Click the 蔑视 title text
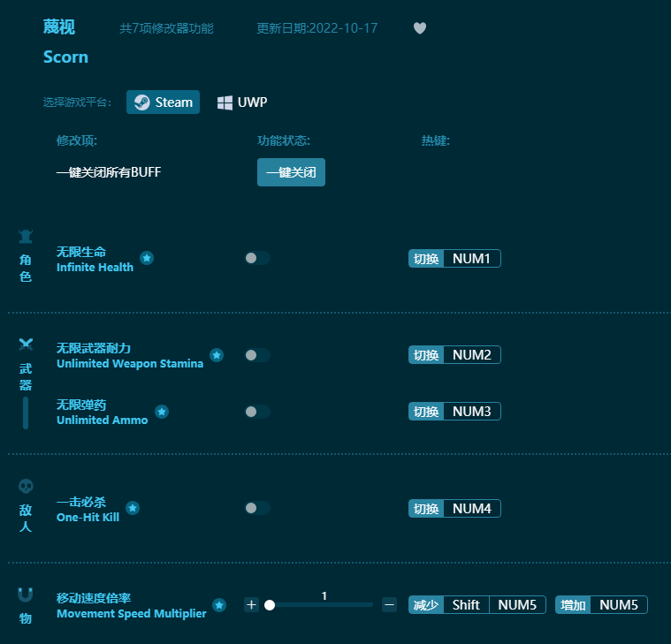Viewport: 671px width, 644px height. click(59, 27)
